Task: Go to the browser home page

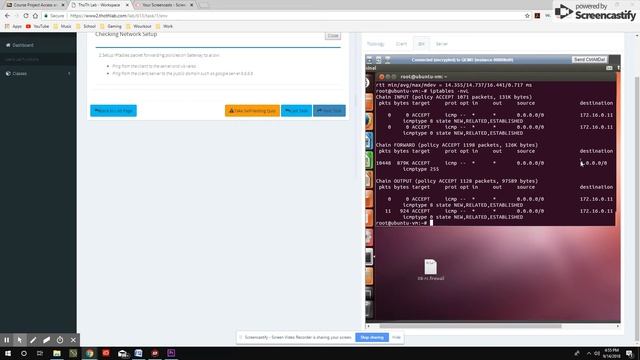Action: pos(35,16)
